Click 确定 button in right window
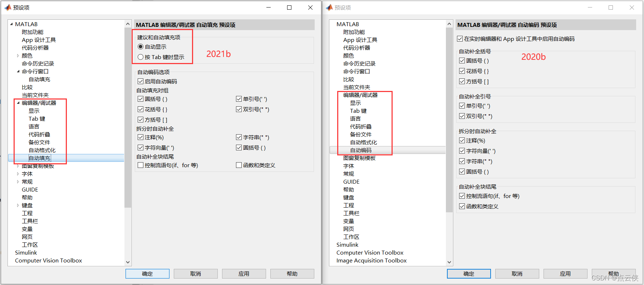 (469, 274)
